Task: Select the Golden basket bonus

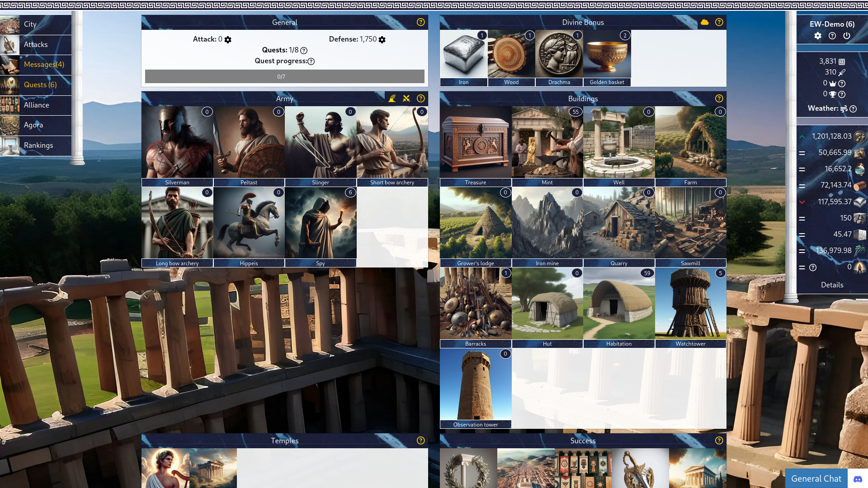Action: 607,58
